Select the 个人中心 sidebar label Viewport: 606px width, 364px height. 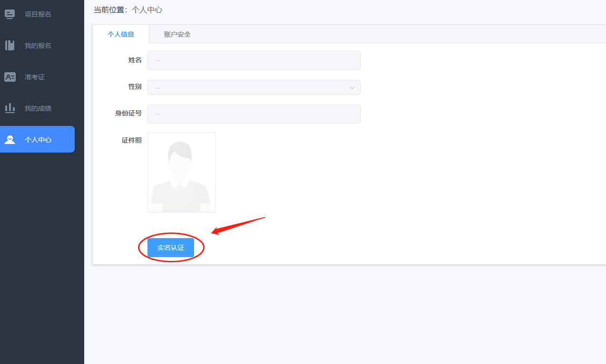[x=38, y=140]
